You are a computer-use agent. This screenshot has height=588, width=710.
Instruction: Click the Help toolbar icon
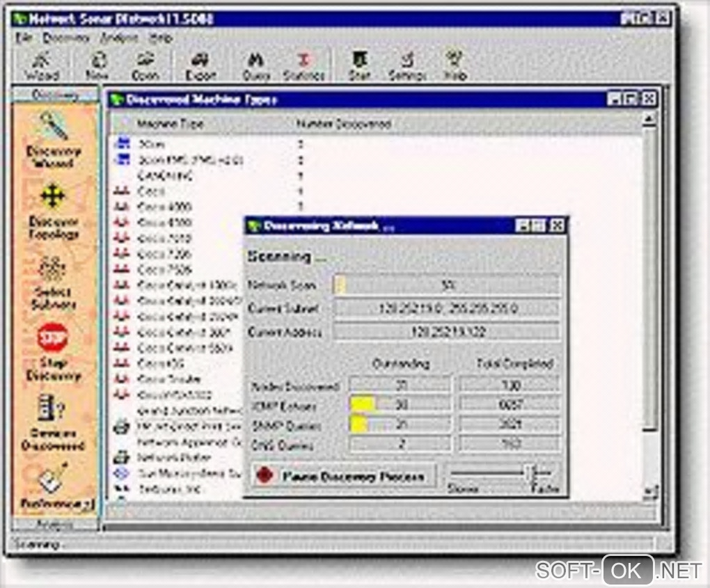[455, 66]
